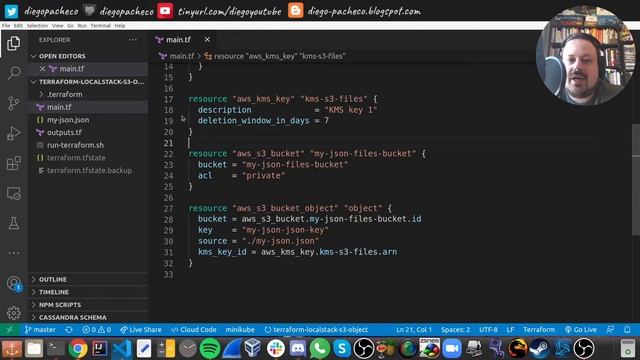Change language mode from Terraform

point(539,329)
